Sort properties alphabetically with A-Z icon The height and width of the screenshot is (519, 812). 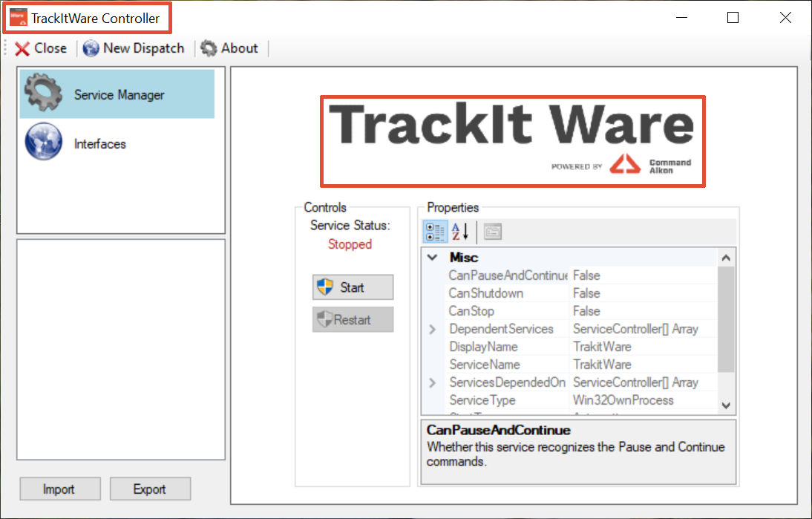pyautogui.click(x=460, y=232)
